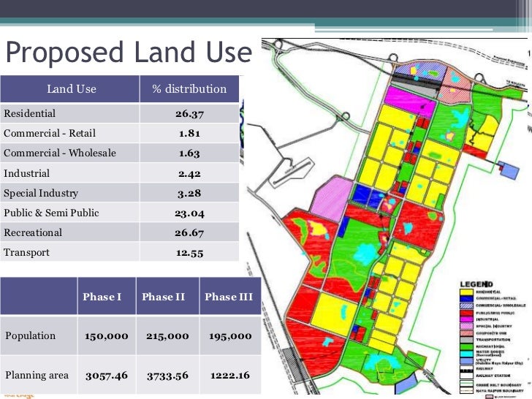
Task: Select the value 26.37
Action: pyautogui.click(x=189, y=114)
